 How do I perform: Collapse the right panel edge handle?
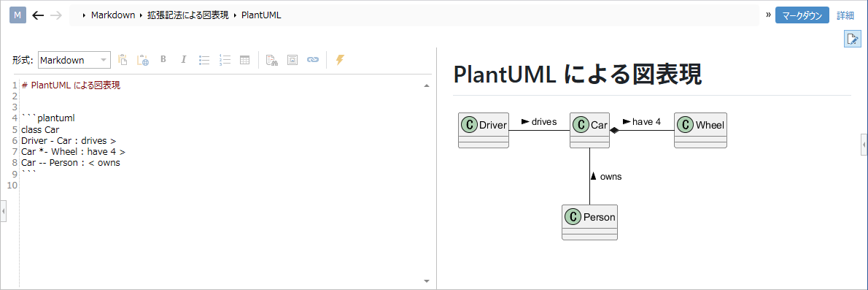pos(864,144)
